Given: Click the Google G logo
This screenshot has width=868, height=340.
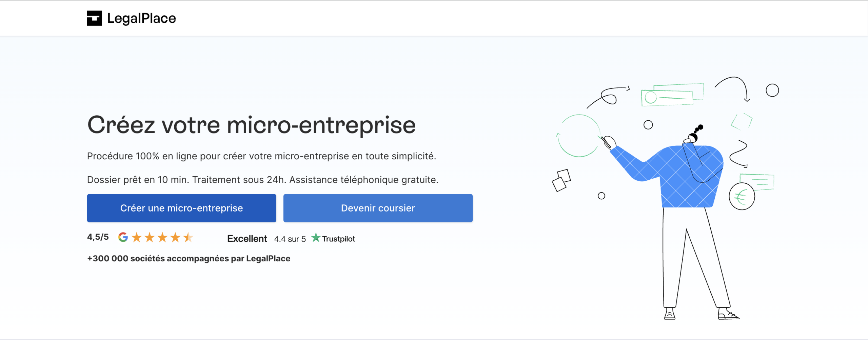Looking at the screenshot, I should tap(123, 237).
